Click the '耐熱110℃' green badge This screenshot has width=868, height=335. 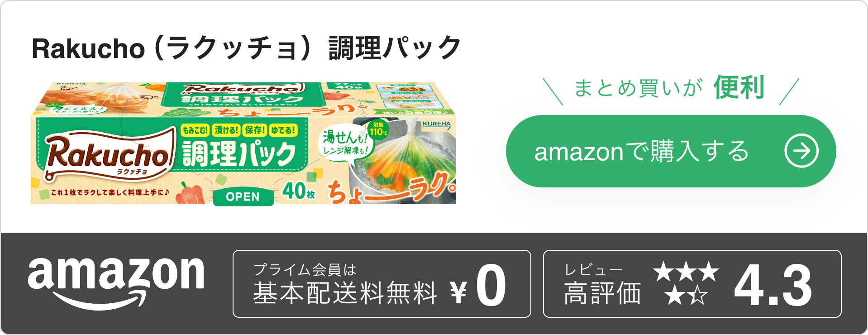pyautogui.click(x=378, y=129)
